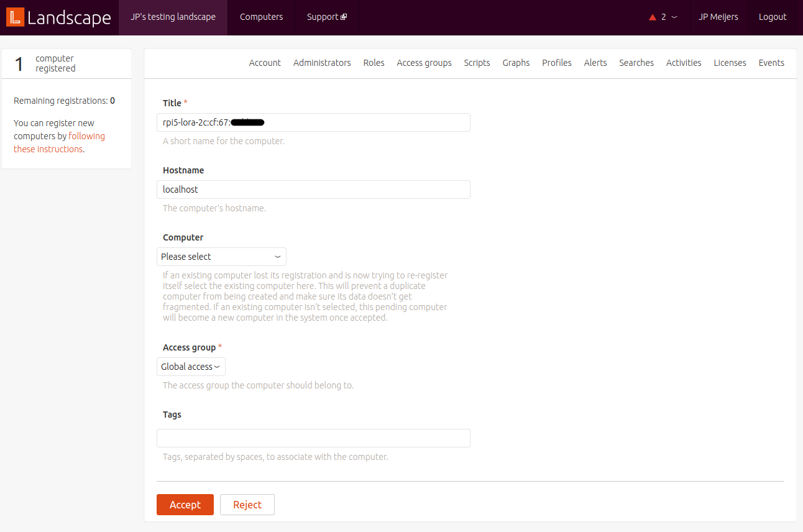Viewport: 803px width, 532px height.
Task: Expand the alerts count chevron in header
Action: pyautogui.click(x=674, y=17)
